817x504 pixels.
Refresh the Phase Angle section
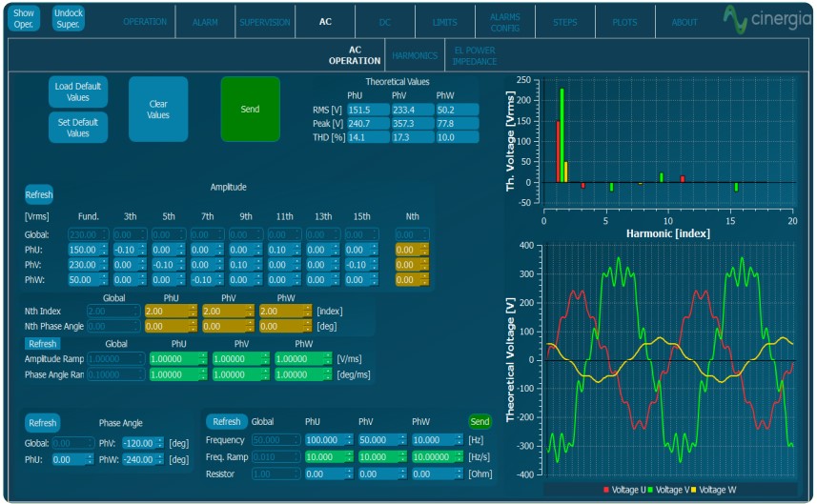pyautogui.click(x=43, y=422)
